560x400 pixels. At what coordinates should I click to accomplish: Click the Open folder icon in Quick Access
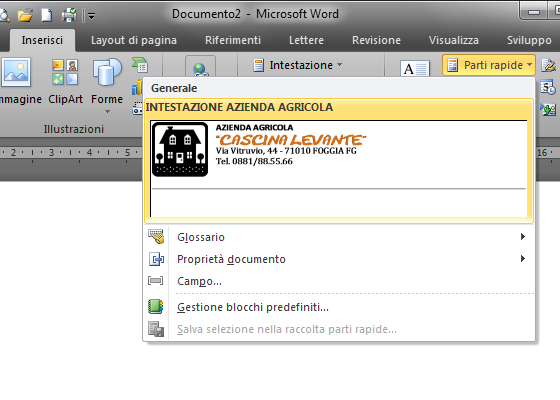[25, 15]
